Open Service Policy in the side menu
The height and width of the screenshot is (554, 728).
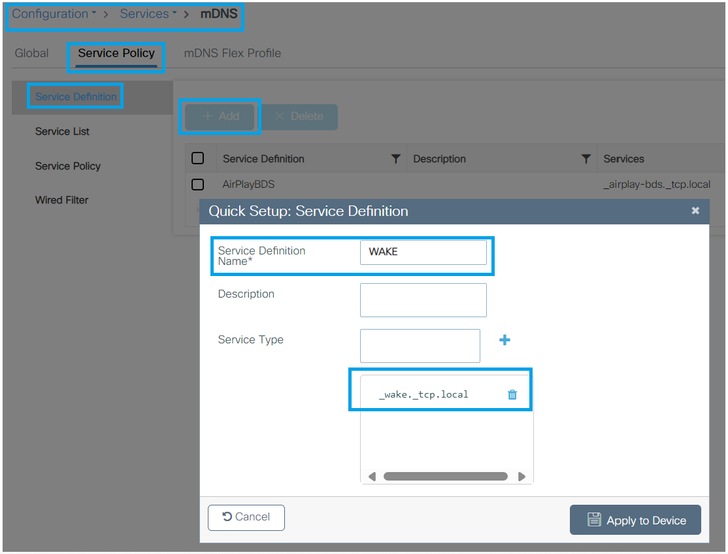click(68, 166)
